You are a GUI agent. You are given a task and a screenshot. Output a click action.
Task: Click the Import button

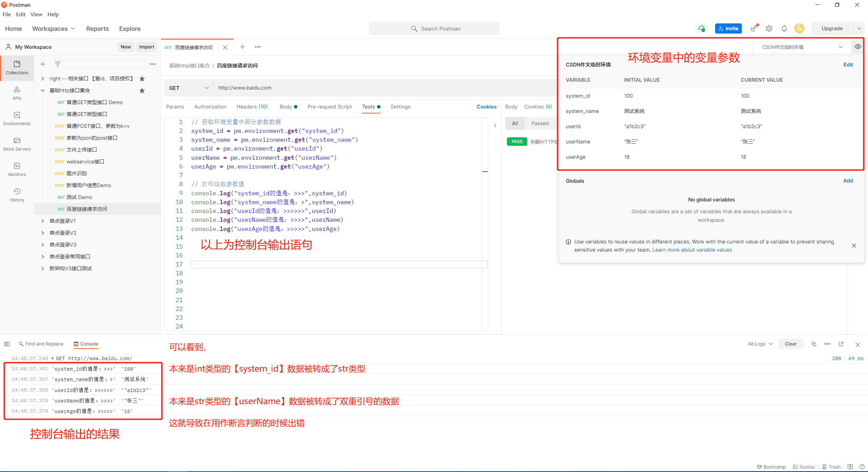coord(146,47)
